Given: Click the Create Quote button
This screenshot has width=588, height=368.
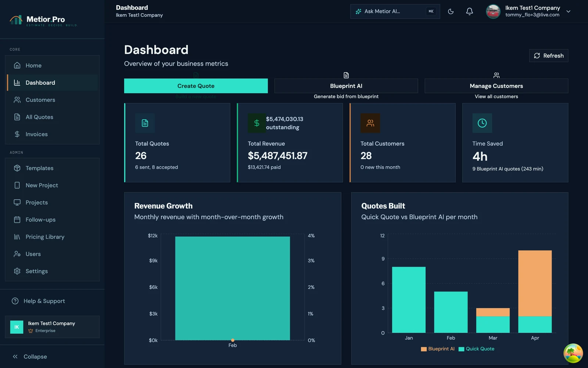Looking at the screenshot, I should pyautogui.click(x=196, y=86).
